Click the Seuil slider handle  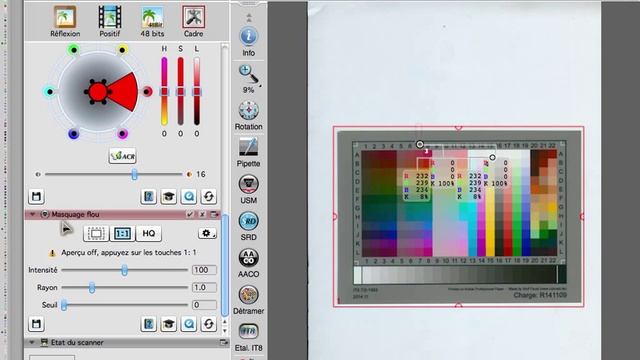[x=64, y=305]
